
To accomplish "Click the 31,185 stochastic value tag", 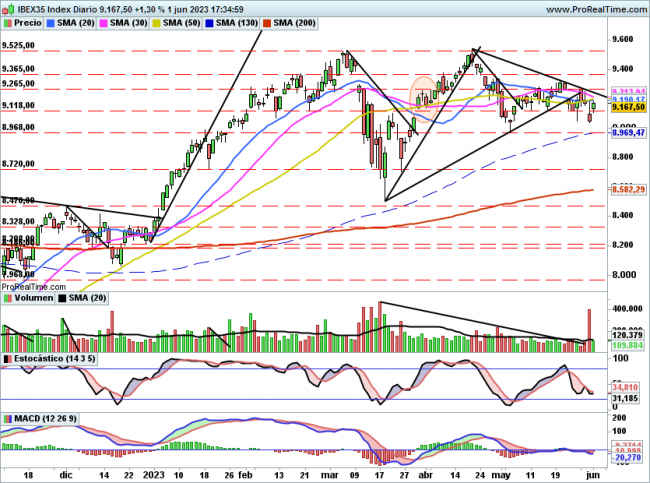I will [x=625, y=398].
